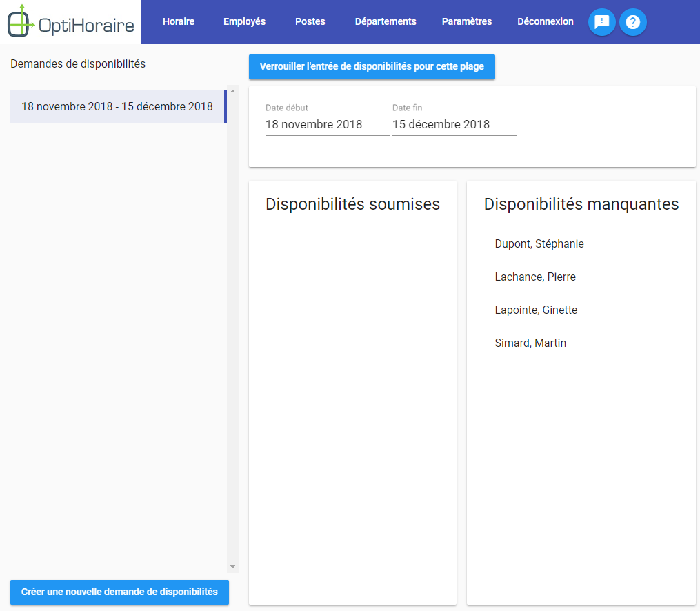This screenshot has width=700, height=611.
Task: Open the feedback message icon
Action: click(x=602, y=22)
